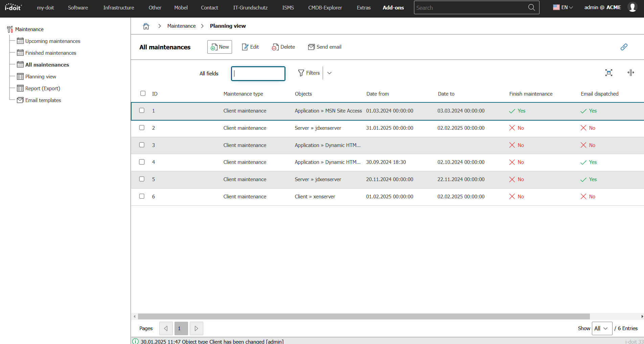Screen dimensions: 644x344
Task: Check the box for maintenance ID 1
Action: 142,110
